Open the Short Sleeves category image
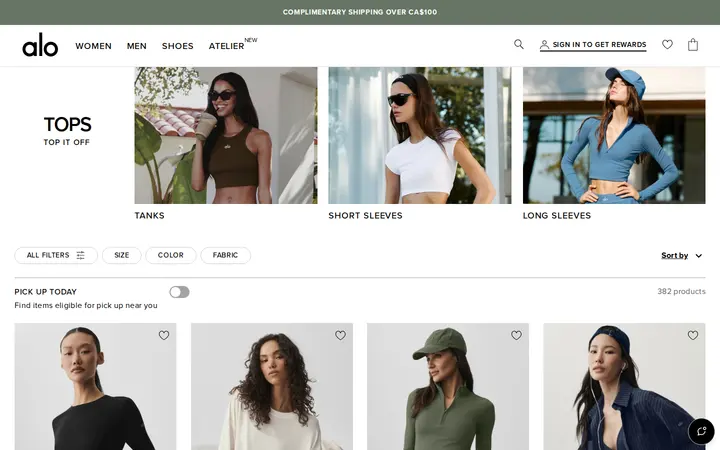Image resolution: width=720 pixels, height=450 pixels. tap(420, 135)
